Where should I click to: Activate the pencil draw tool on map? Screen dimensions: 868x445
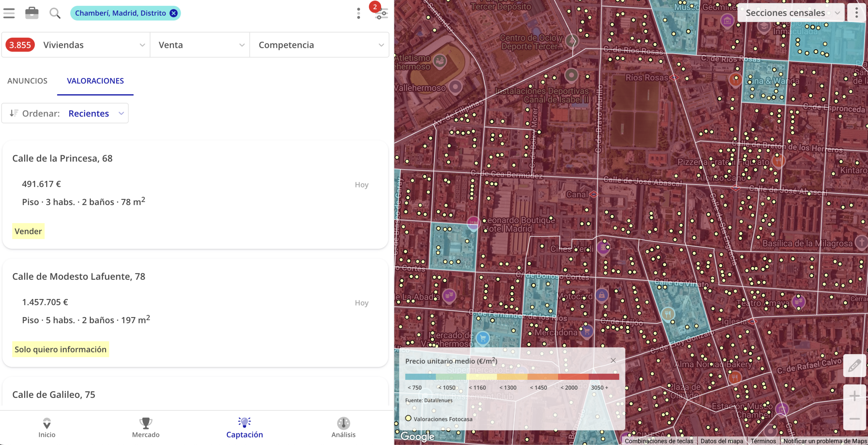pos(854,366)
